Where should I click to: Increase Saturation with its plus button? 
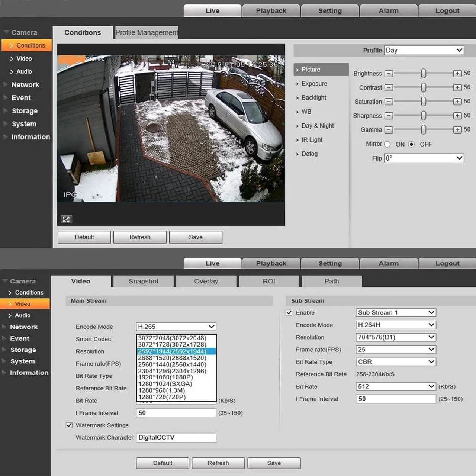457,102
